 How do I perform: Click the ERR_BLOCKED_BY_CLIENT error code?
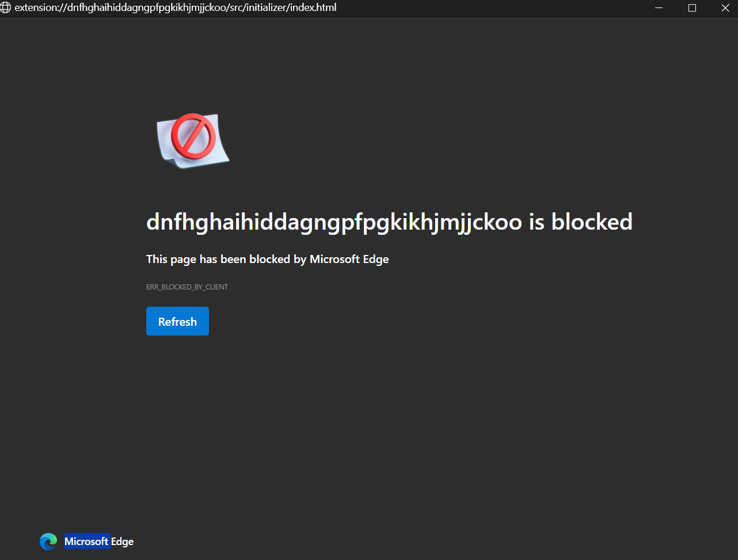pyautogui.click(x=187, y=286)
